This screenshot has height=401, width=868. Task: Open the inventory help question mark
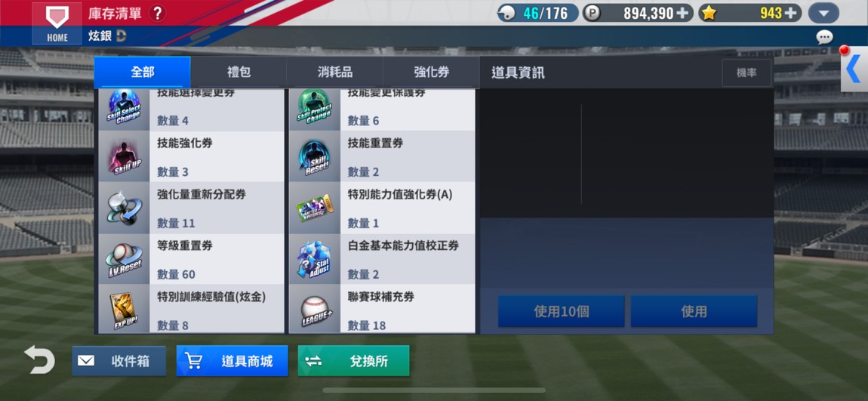pyautogui.click(x=157, y=14)
